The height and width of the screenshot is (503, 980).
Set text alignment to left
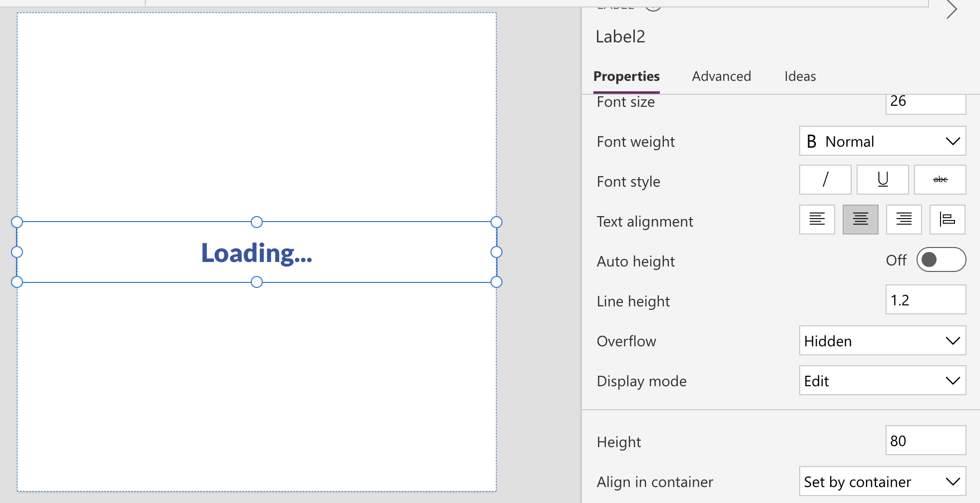pos(817,220)
